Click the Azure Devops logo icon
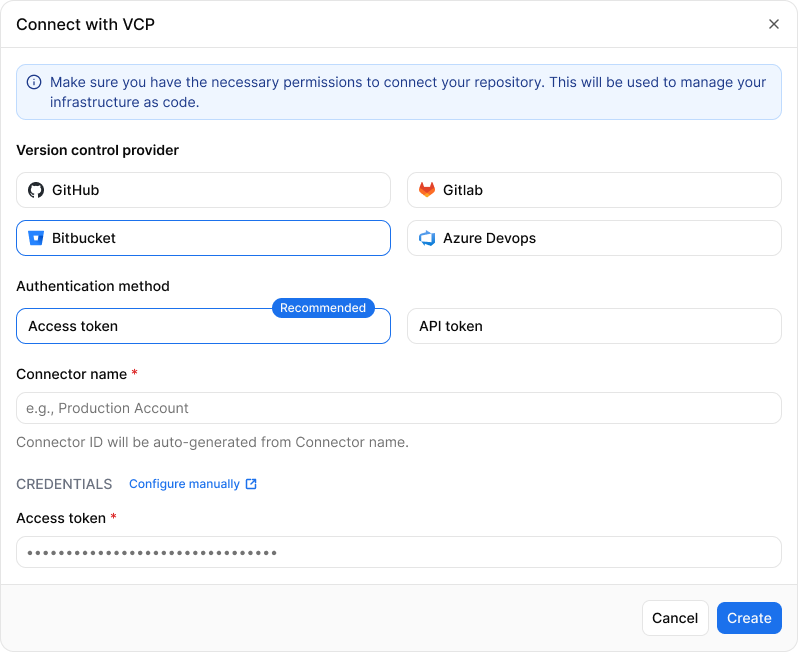Screen dimensions: 798x652 pos(426,238)
